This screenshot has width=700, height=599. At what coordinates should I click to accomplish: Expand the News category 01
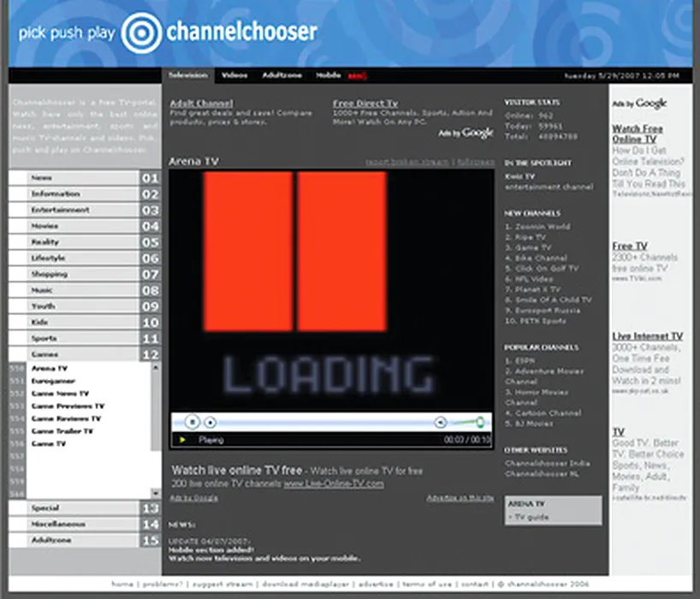pyautogui.click(x=84, y=178)
